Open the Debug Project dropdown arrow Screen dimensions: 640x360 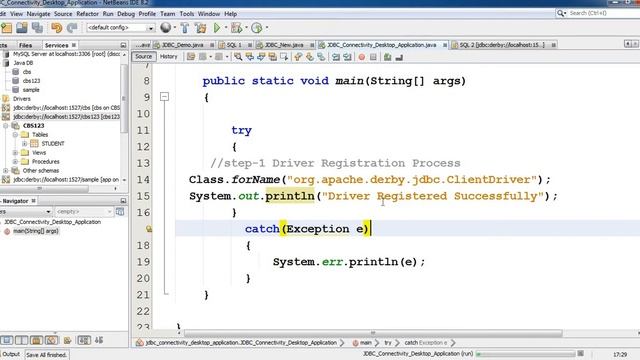click(x=246, y=28)
